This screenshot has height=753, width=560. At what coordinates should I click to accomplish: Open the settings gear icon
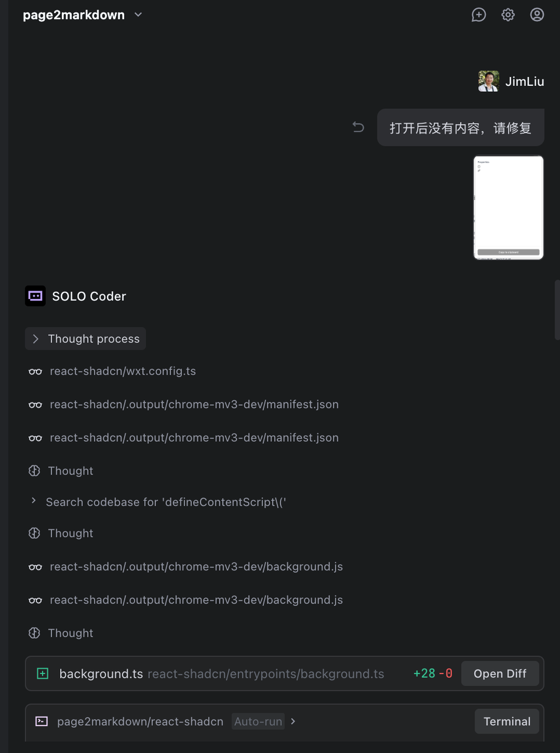507,15
